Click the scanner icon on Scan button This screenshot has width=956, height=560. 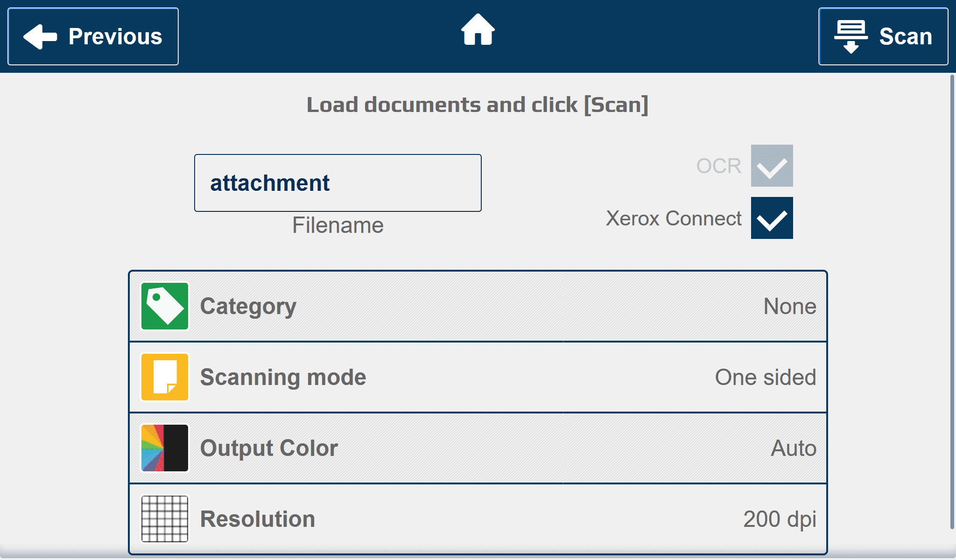[851, 36]
